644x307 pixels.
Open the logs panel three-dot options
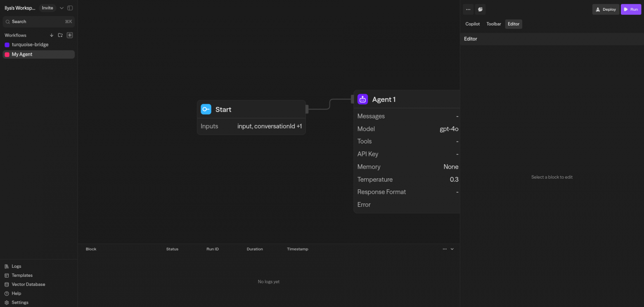click(x=445, y=249)
